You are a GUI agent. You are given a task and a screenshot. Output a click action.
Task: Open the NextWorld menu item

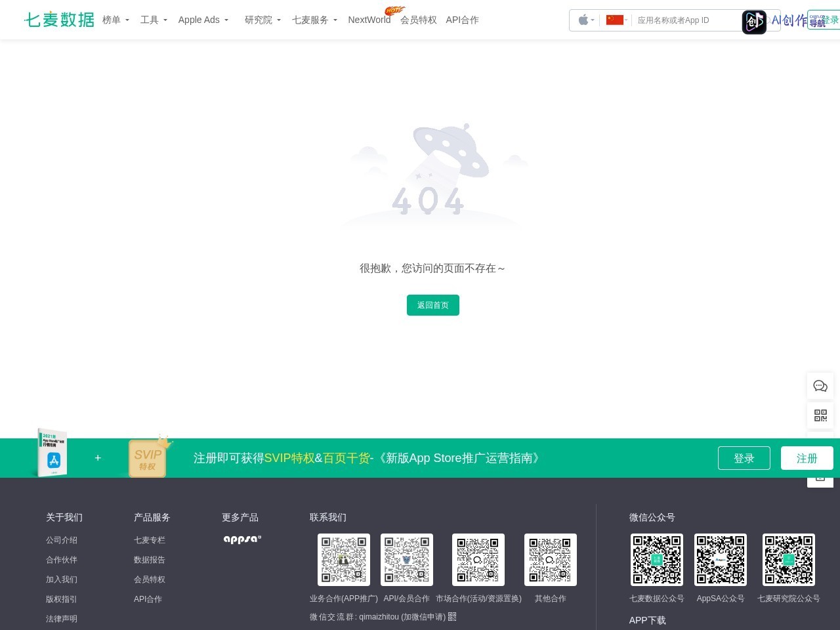[x=369, y=20]
